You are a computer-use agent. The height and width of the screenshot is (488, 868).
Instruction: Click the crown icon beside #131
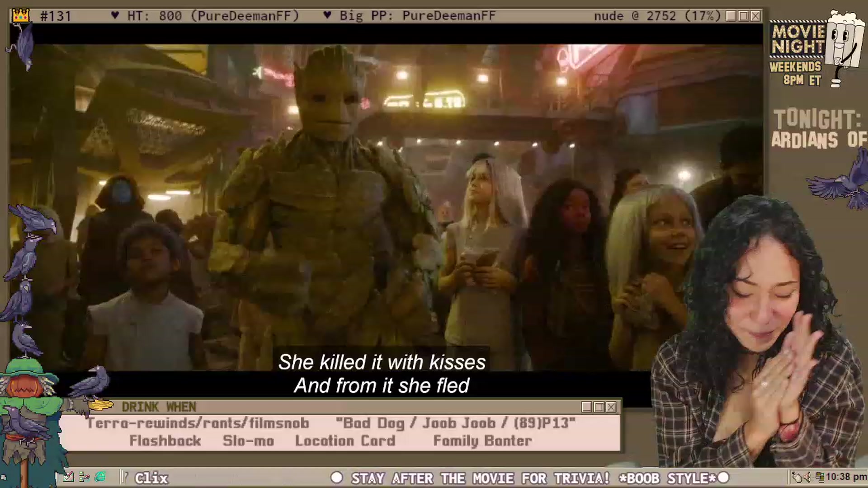coord(20,16)
